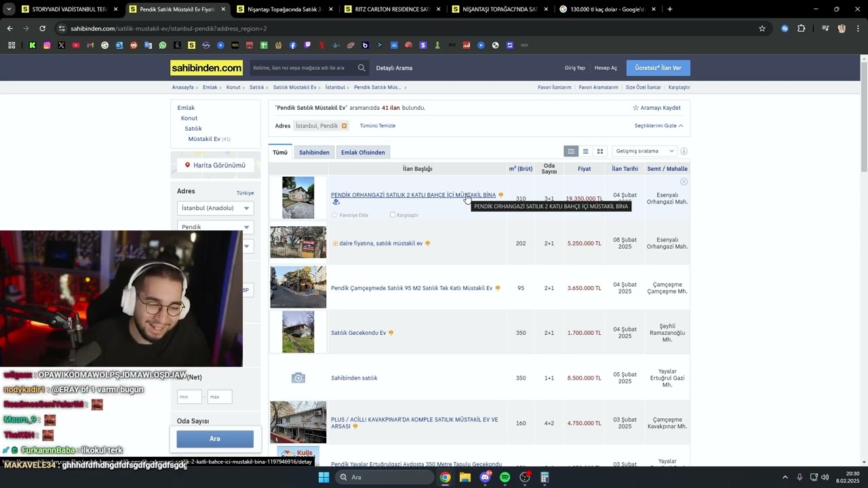868x488 pixels.
Task: Open the Harita Görünümü map view
Action: pyautogui.click(x=215, y=165)
